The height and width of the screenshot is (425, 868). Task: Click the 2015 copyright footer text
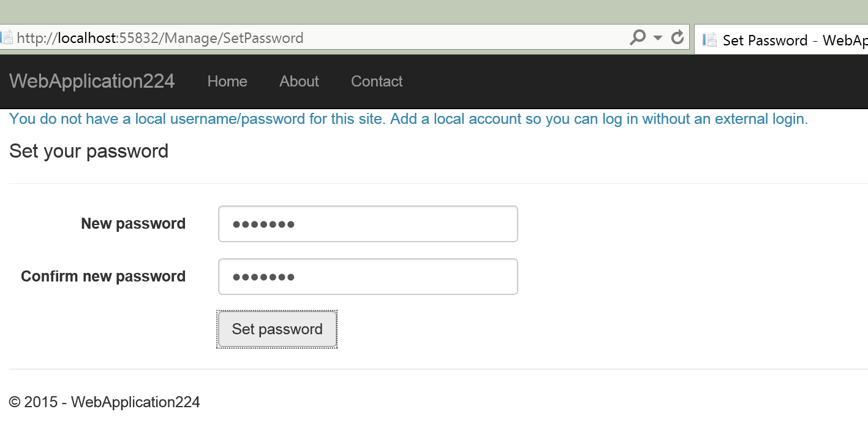coord(104,402)
